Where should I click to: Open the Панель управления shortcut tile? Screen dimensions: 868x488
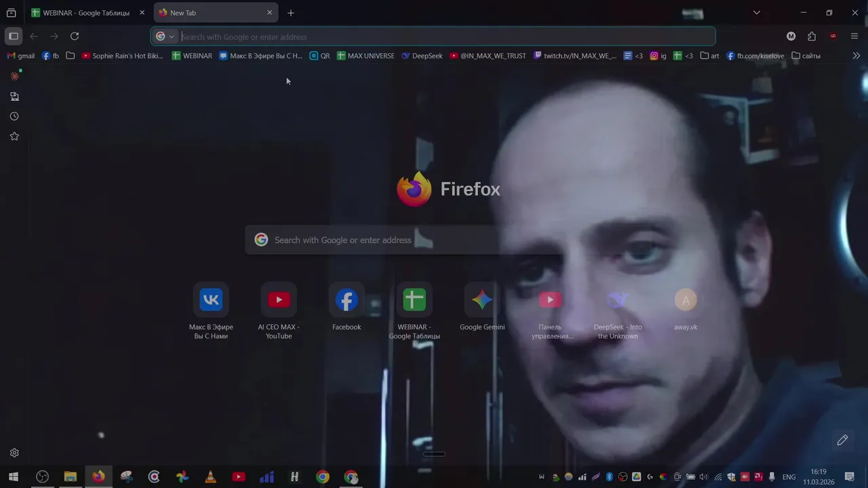pos(550,300)
